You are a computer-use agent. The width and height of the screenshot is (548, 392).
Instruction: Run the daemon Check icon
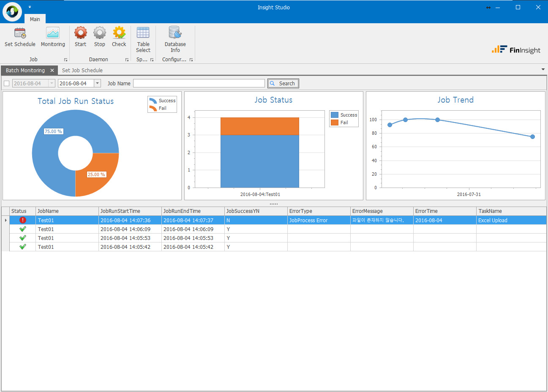click(x=119, y=37)
